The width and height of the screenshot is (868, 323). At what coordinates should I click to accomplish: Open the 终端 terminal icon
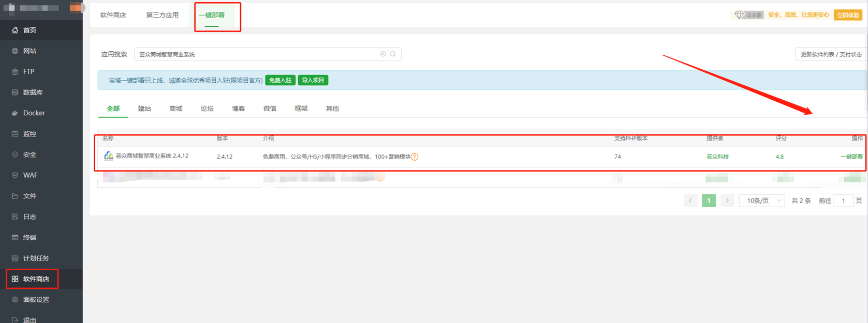point(15,238)
